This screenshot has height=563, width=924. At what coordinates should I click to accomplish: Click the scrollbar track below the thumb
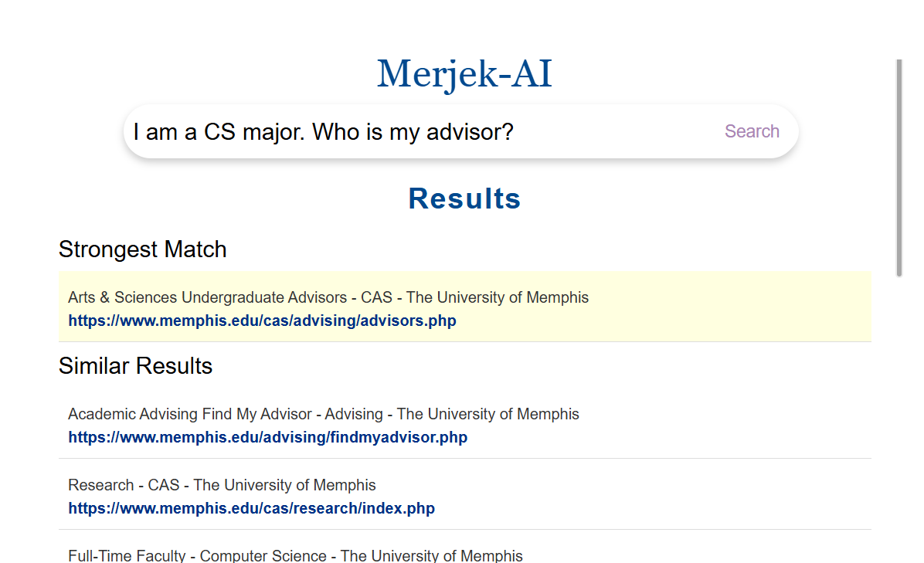coord(899,425)
